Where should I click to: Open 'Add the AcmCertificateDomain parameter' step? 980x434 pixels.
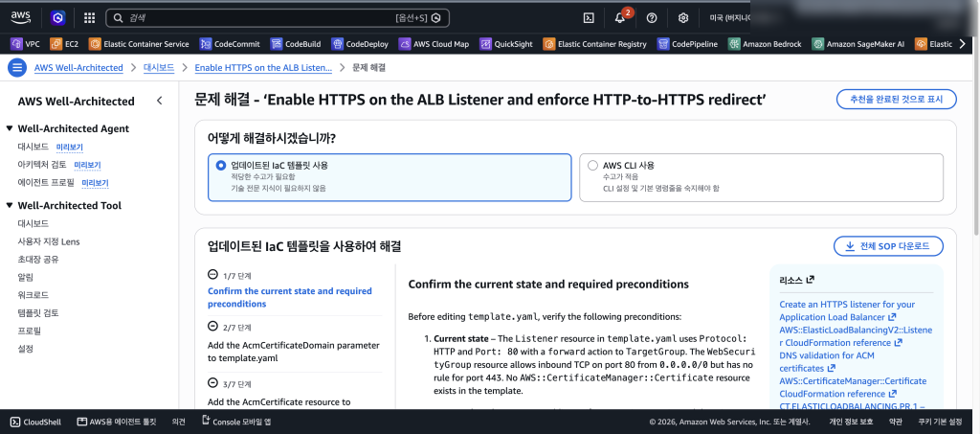pyautogui.click(x=293, y=352)
